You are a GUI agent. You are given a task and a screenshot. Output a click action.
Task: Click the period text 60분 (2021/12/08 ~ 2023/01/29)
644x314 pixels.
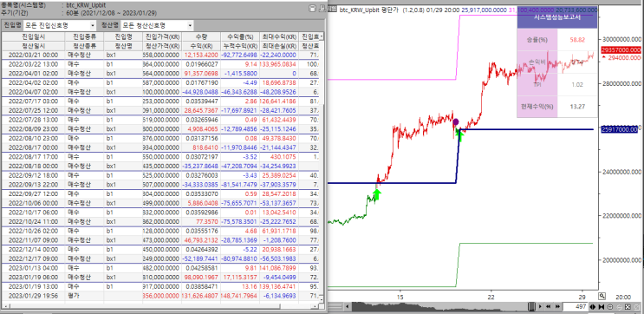pos(111,13)
